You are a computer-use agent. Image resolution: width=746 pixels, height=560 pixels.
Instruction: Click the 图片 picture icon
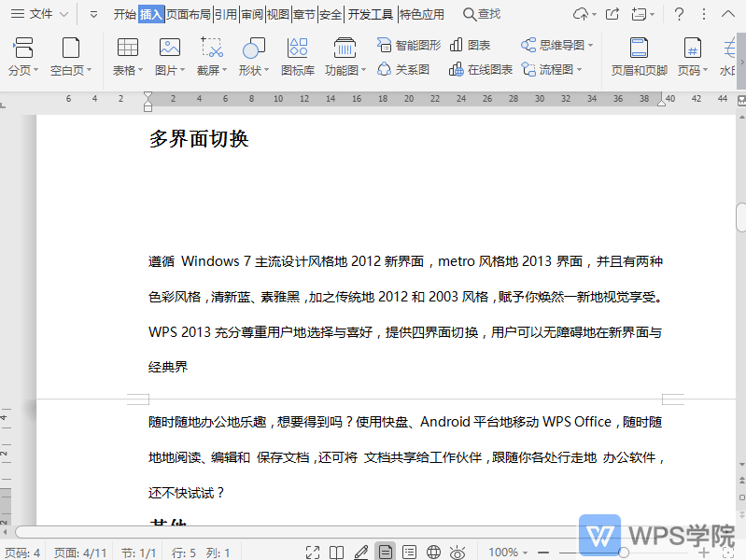169,48
